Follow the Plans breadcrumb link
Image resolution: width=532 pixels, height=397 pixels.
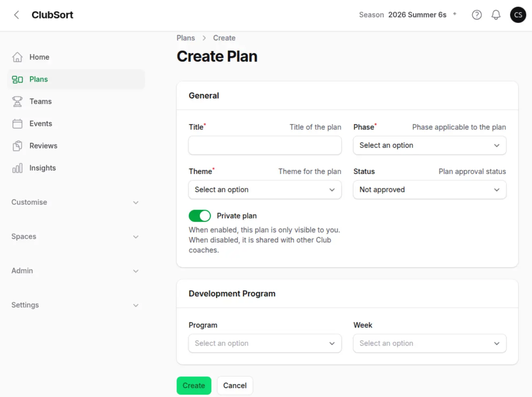186,38
